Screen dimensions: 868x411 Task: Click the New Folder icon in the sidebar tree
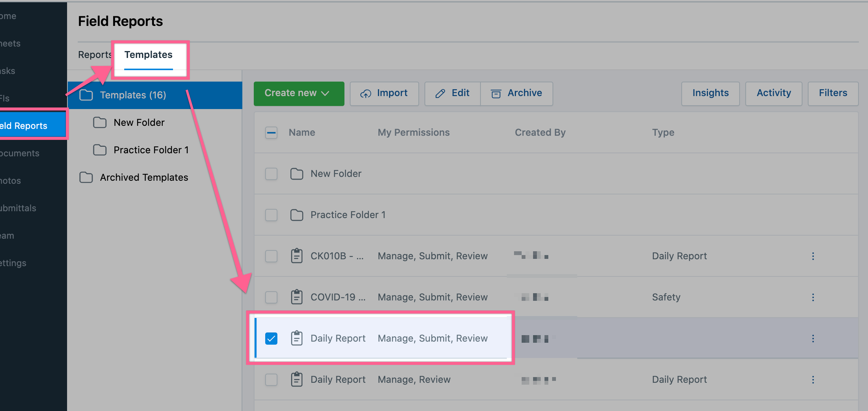tap(99, 122)
